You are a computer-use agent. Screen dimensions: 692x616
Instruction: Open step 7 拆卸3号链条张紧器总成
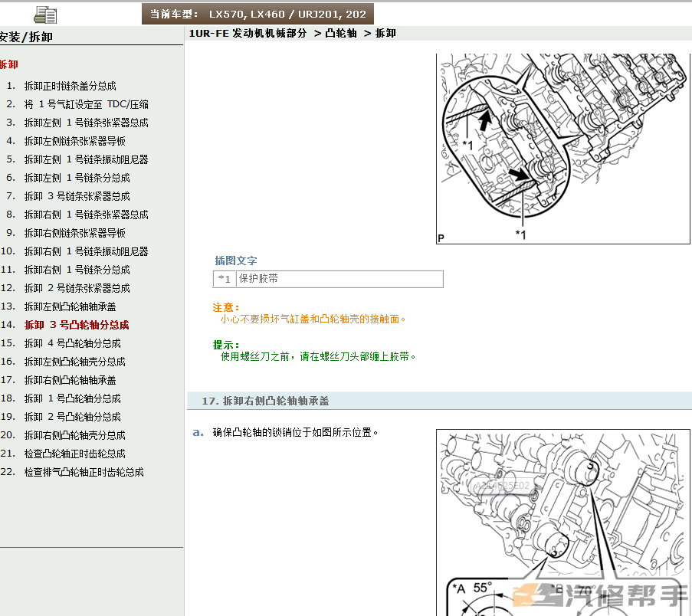(77, 196)
